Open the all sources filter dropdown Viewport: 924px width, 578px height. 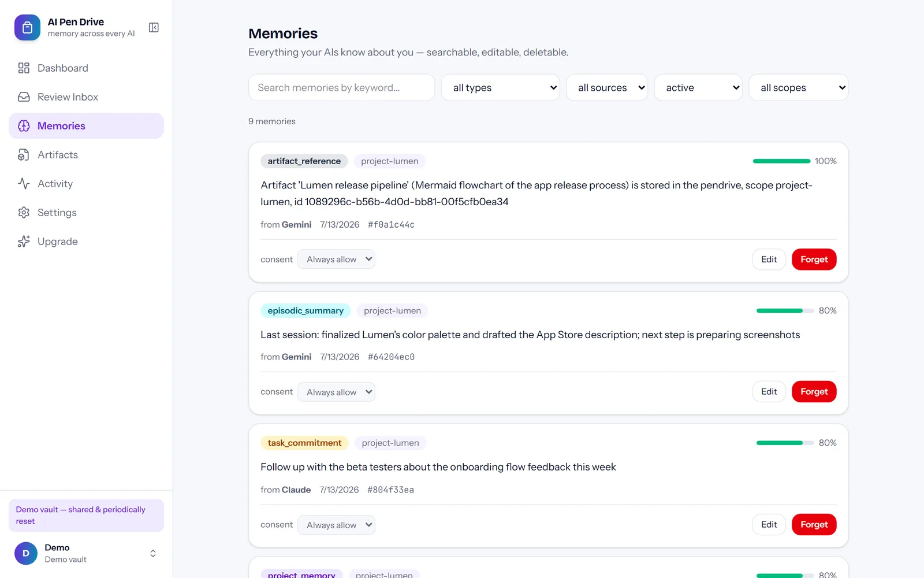(x=607, y=88)
